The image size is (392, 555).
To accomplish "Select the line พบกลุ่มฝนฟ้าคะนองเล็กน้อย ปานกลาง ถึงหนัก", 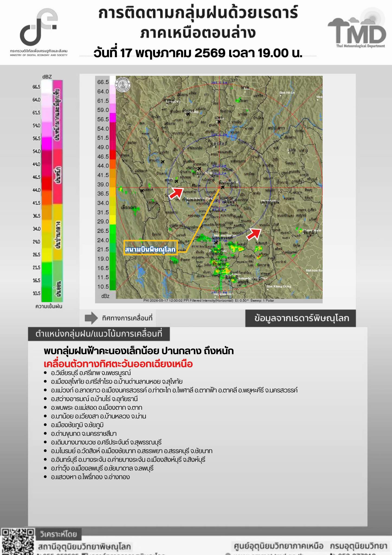I will point(139,351).
